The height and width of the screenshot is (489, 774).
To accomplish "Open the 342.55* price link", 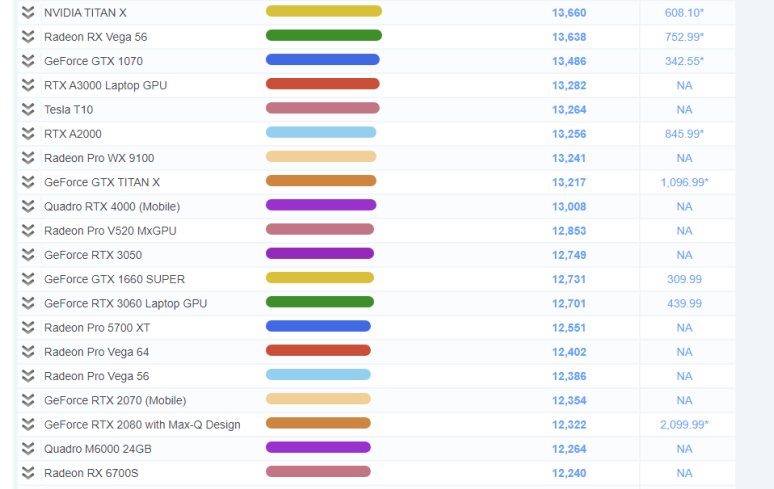I will (684, 61).
